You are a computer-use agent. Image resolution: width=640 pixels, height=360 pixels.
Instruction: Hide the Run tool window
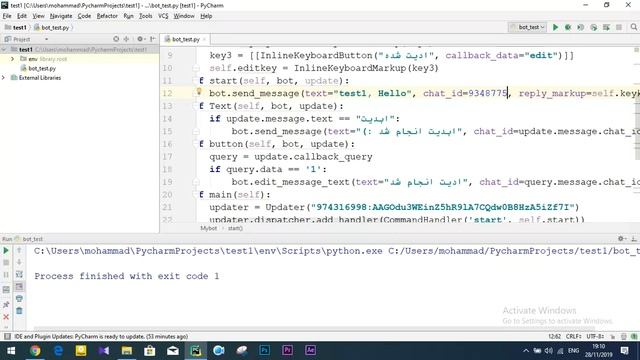pyautogui.click(x=634, y=239)
